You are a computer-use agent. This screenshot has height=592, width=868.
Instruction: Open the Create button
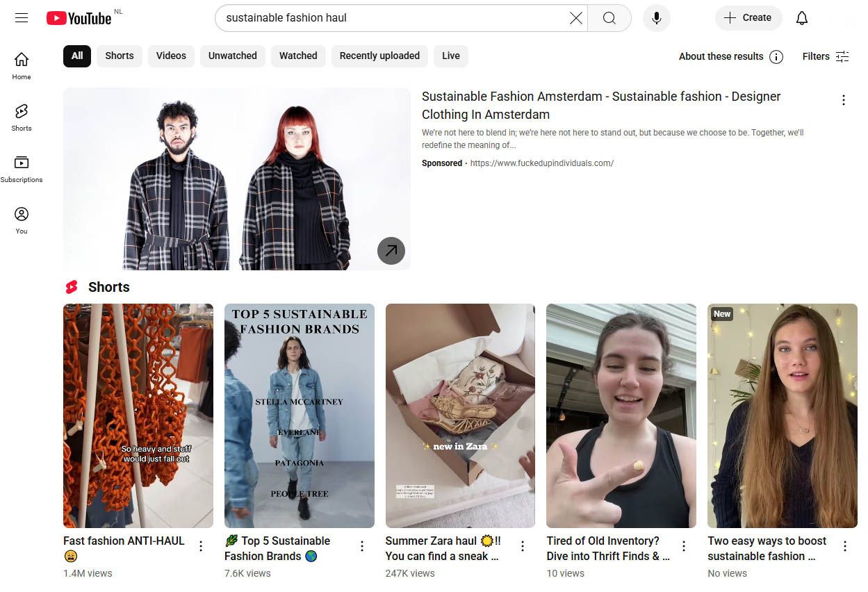[x=748, y=18]
